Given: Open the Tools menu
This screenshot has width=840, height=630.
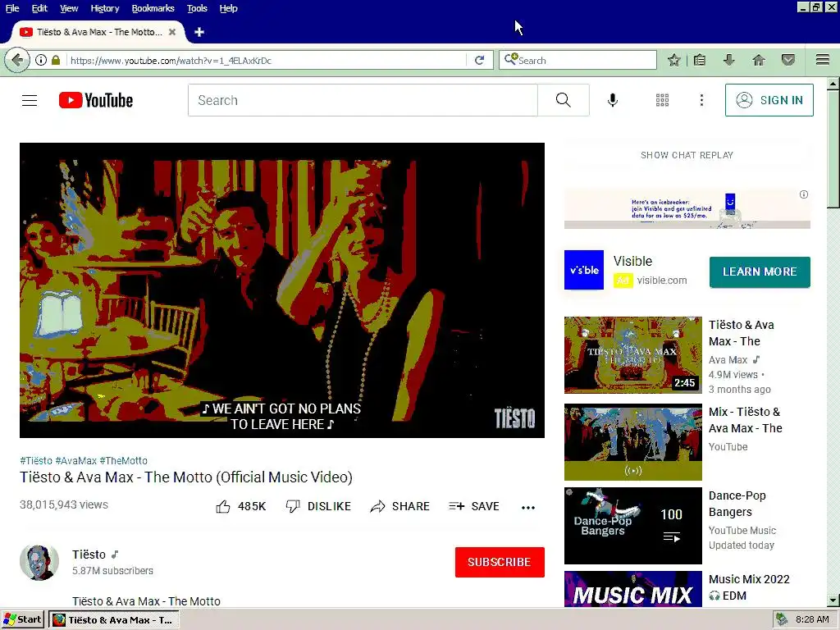Looking at the screenshot, I should coord(197,8).
